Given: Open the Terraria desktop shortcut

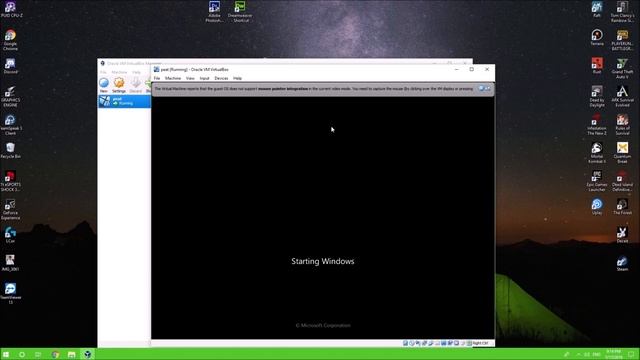Looking at the screenshot, I should [x=597, y=38].
